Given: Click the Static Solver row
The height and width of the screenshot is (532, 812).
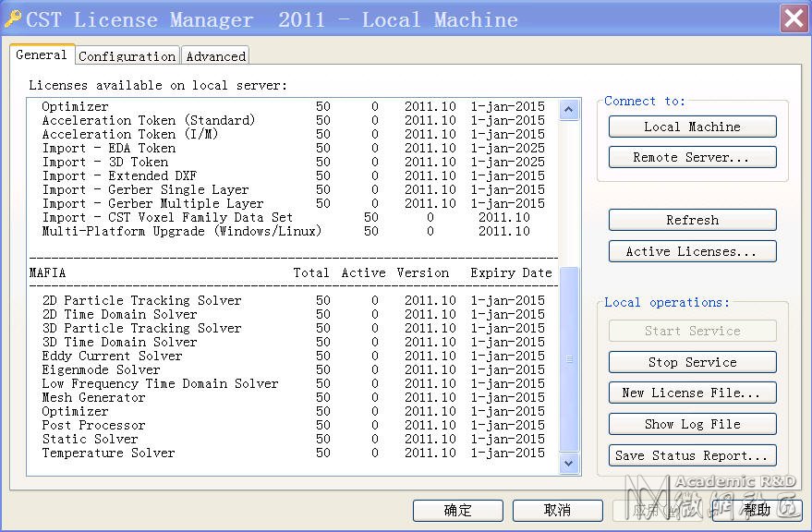Looking at the screenshot, I should (x=293, y=440).
